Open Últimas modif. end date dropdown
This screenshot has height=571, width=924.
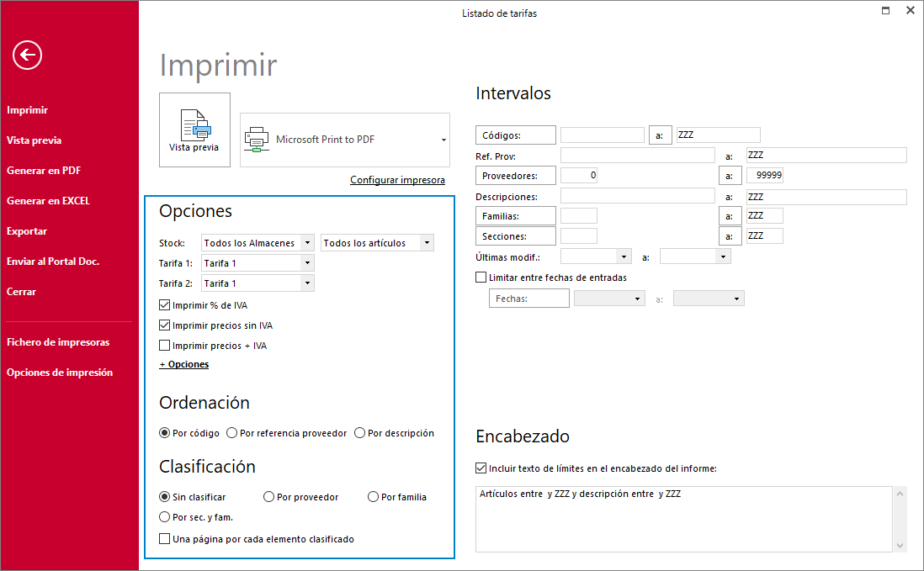pyautogui.click(x=723, y=256)
